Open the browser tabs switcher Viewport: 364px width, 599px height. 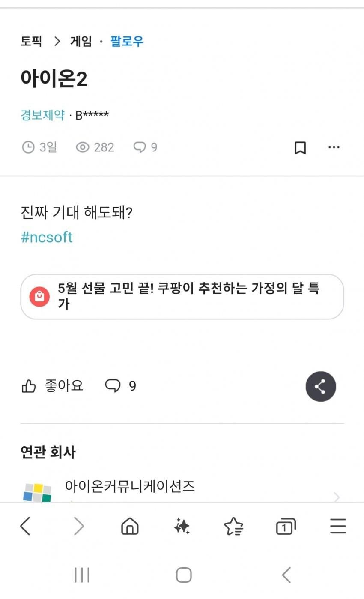(285, 526)
